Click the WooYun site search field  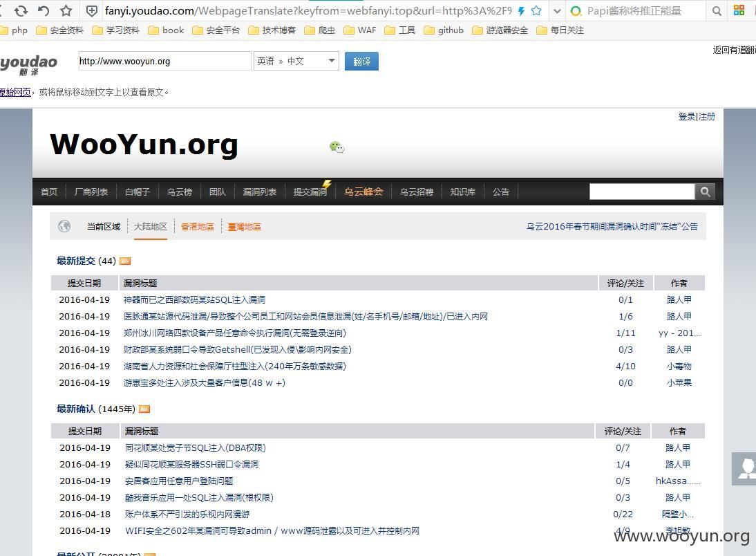(x=642, y=192)
